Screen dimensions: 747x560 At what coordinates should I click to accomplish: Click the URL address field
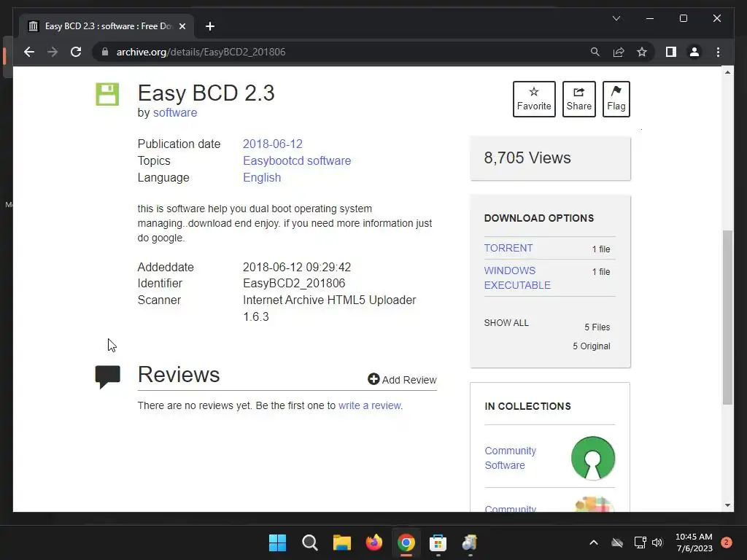(x=343, y=52)
